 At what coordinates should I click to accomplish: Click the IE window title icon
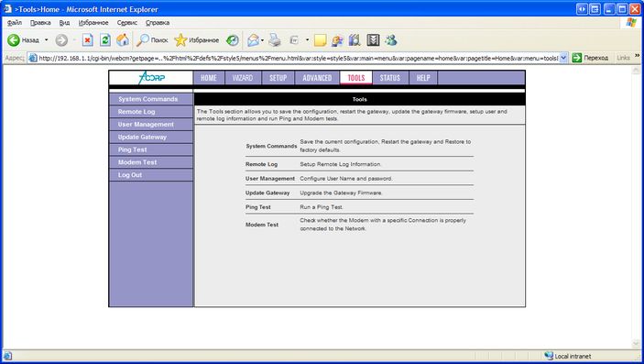[x=7, y=8]
